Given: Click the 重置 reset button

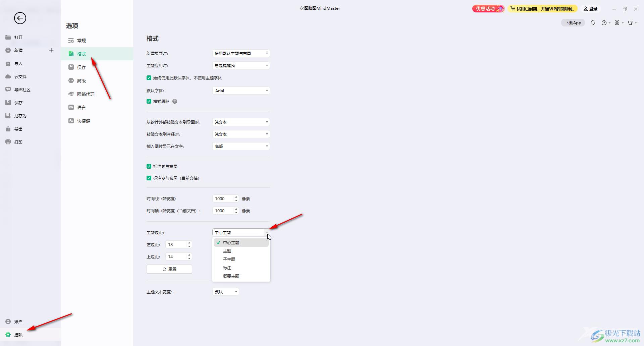Looking at the screenshot, I should pos(169,269).
